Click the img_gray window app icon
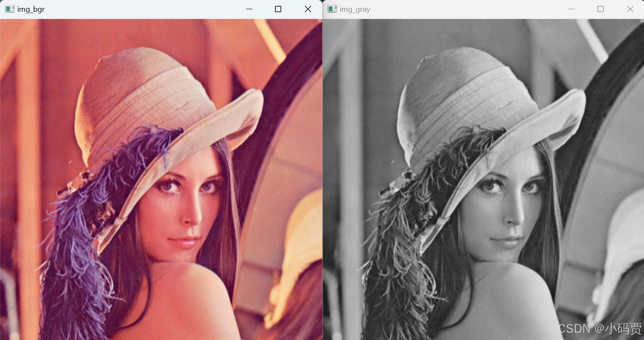Screen dimensions: 644x340 [332, 9]
